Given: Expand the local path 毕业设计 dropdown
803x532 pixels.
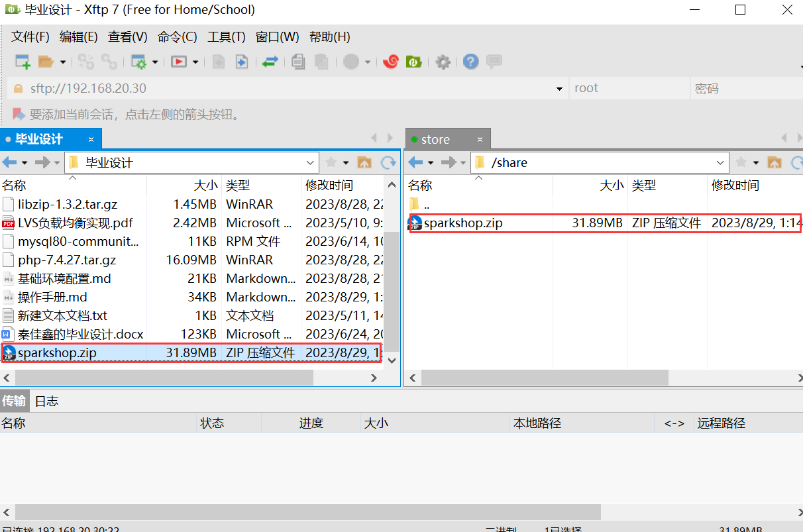Looking at the screenshot, I should click(311, 162).
